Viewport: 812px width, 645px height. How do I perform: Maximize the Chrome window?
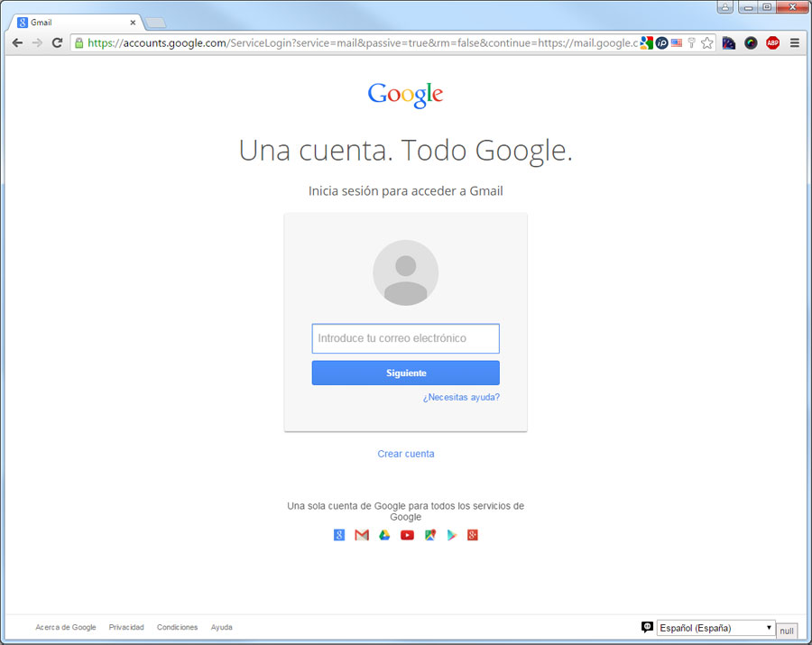pyautogui.click(x=767, y=6)
